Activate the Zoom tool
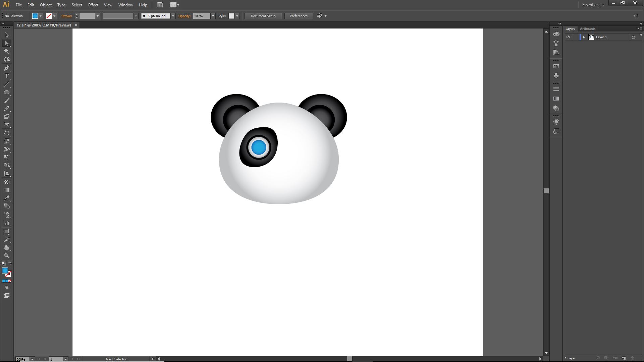 coord(6,256)
